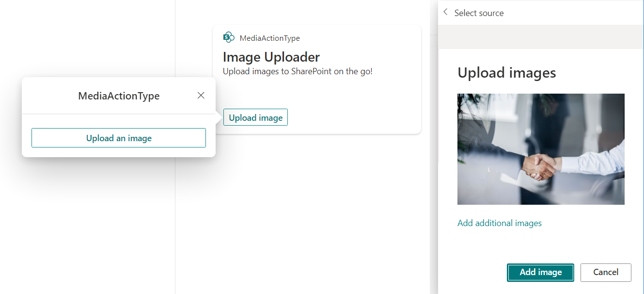
Task: Select the handshake image preview
Action: click(x=541, y=149)
